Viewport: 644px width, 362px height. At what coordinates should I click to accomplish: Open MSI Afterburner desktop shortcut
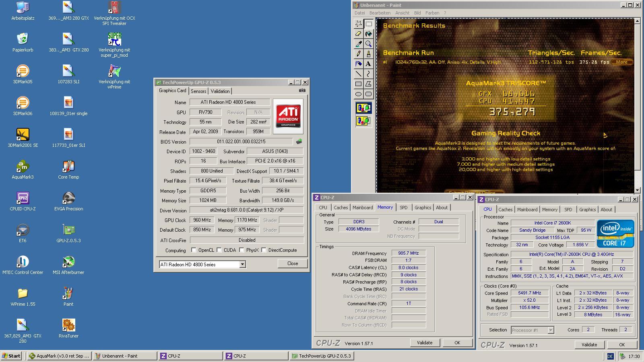68,265
